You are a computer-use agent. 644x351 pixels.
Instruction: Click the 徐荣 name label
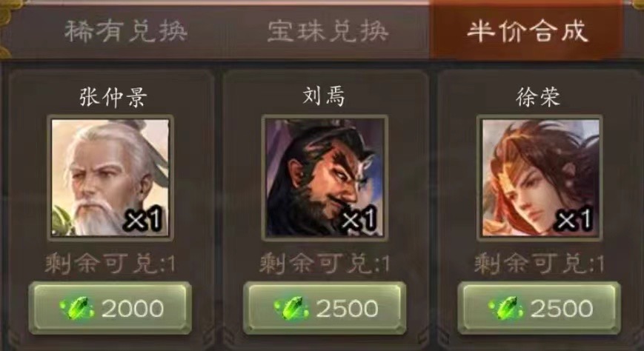[538, 97]
